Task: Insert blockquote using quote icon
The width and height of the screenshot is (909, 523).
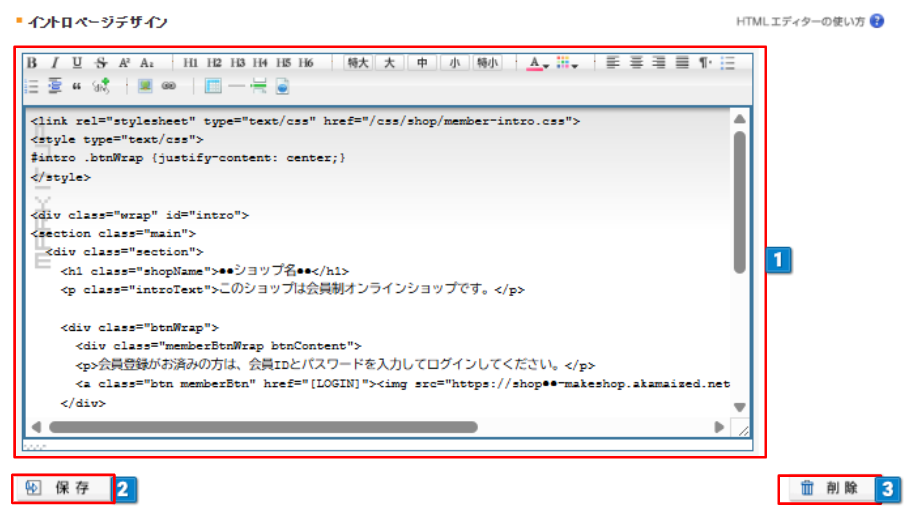Action: point(76,87)
